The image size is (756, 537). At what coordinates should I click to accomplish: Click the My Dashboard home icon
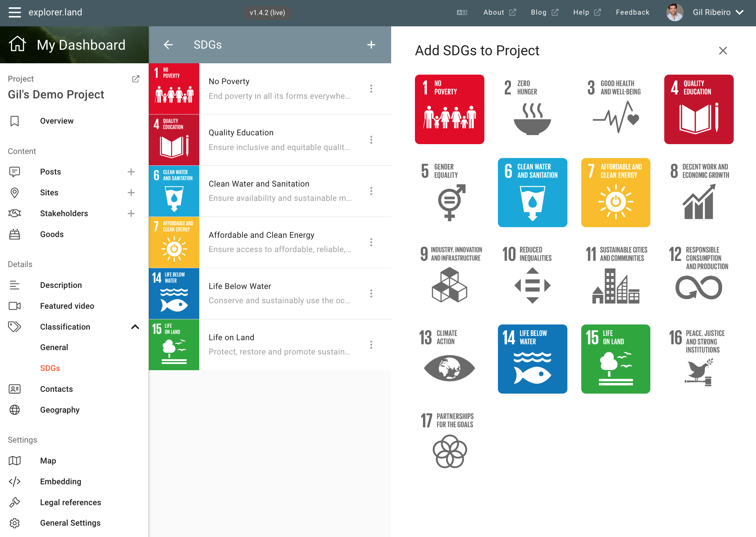click(x=17, y=45)
